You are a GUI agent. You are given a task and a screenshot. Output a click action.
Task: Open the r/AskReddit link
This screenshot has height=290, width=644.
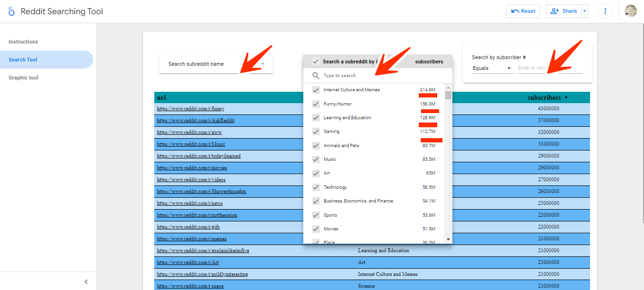click(x=196, y=121)
